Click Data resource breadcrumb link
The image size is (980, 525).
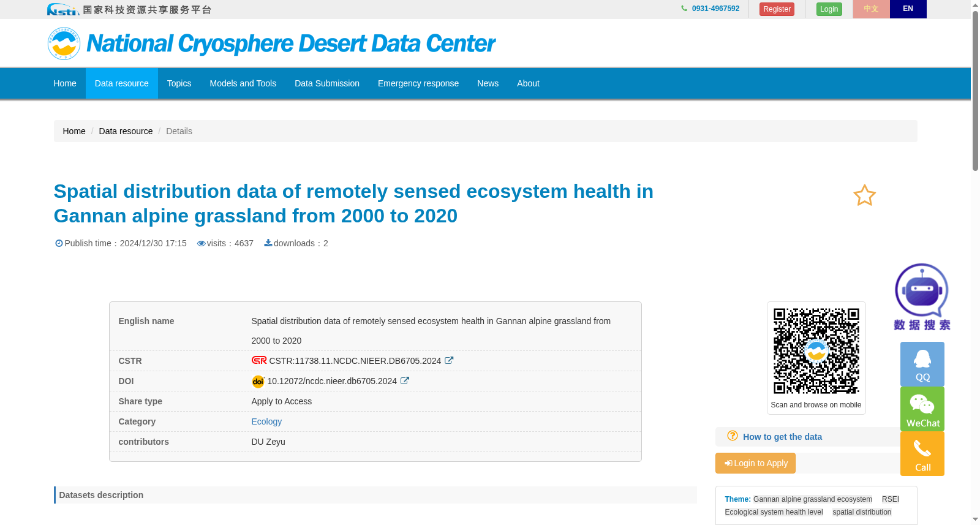[126, 131]
